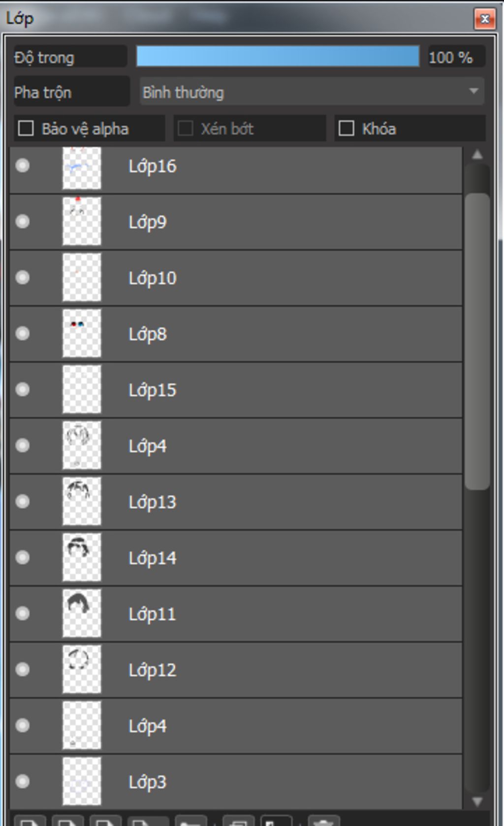Select layer Lớp13 by its name

[x=152, y=502]
